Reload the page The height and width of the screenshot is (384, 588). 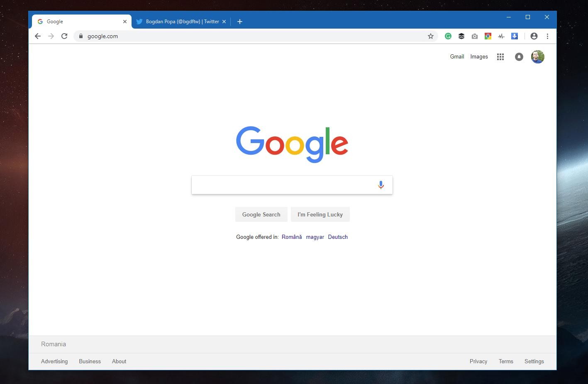pos(64,36)
